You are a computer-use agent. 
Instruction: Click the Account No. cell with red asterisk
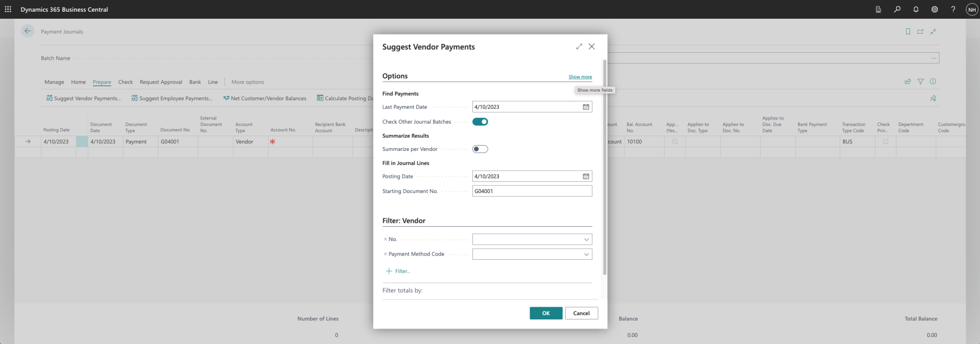pos(290,141)
